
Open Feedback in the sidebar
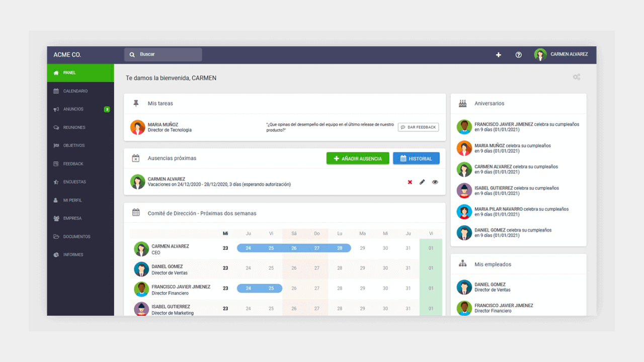(80, 164)
